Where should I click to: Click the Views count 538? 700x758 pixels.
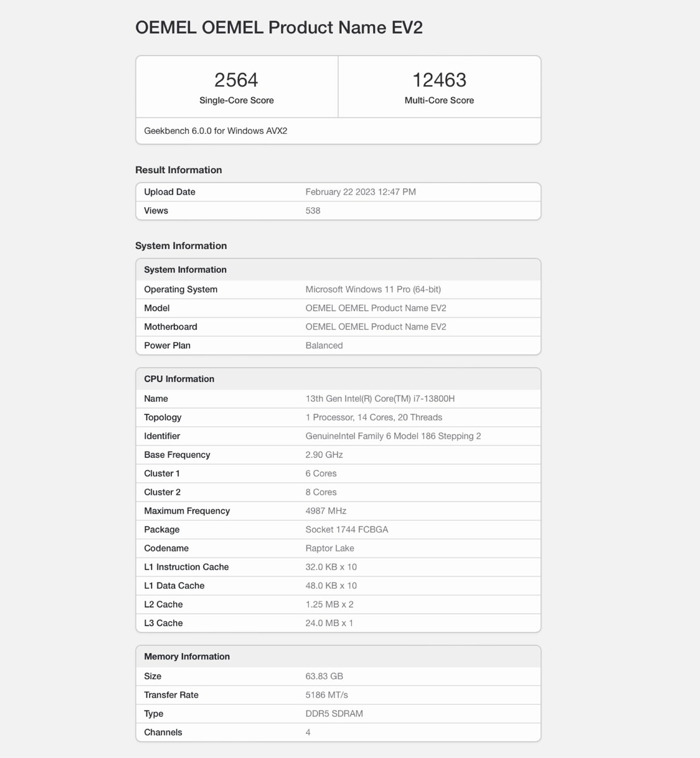(313, 210)
